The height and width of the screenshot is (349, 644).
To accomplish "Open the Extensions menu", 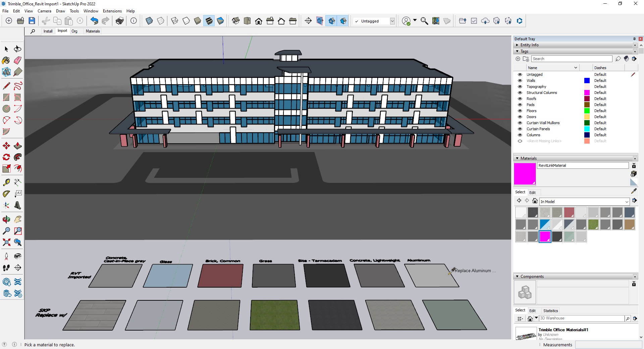I will pyautogui.click(x=112, y=11).
